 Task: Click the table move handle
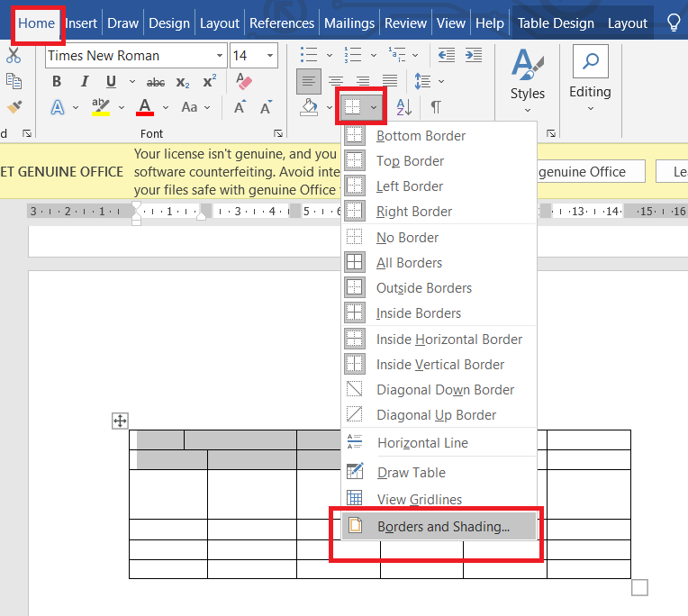point(120,421)
